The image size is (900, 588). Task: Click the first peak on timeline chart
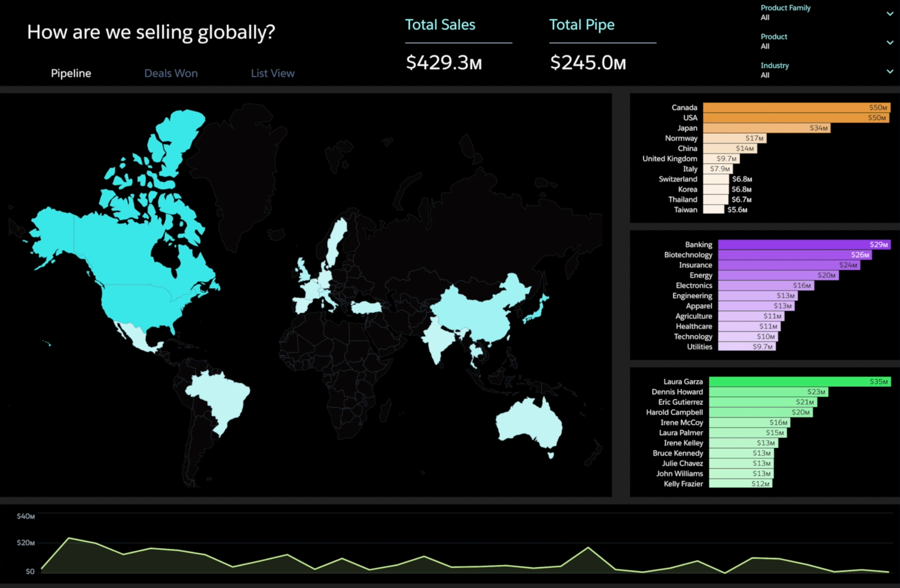(69, 538)
